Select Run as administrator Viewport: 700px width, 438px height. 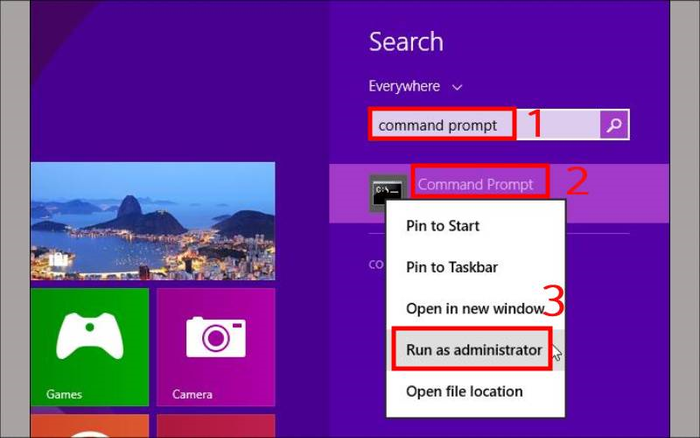coord(475,350)
